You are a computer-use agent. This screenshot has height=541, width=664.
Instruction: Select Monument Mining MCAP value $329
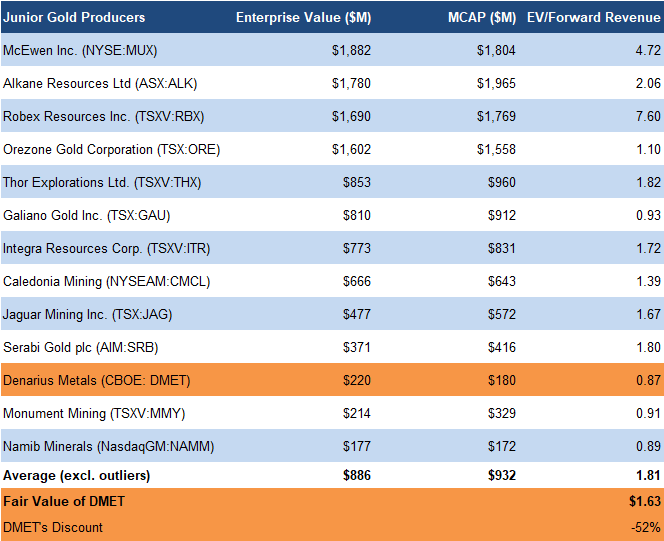pyautogui.click(x=502, y=413)
